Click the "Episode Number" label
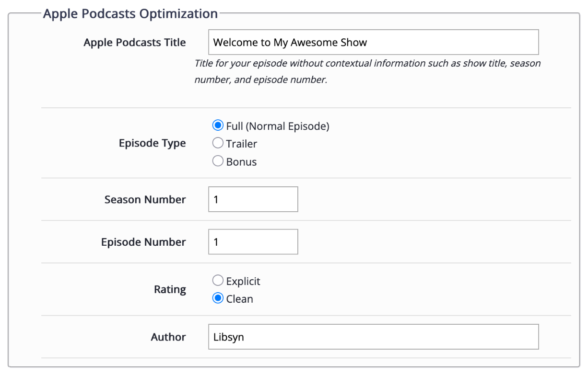Screen dimensions: 588x376 (x=143, y=242)
